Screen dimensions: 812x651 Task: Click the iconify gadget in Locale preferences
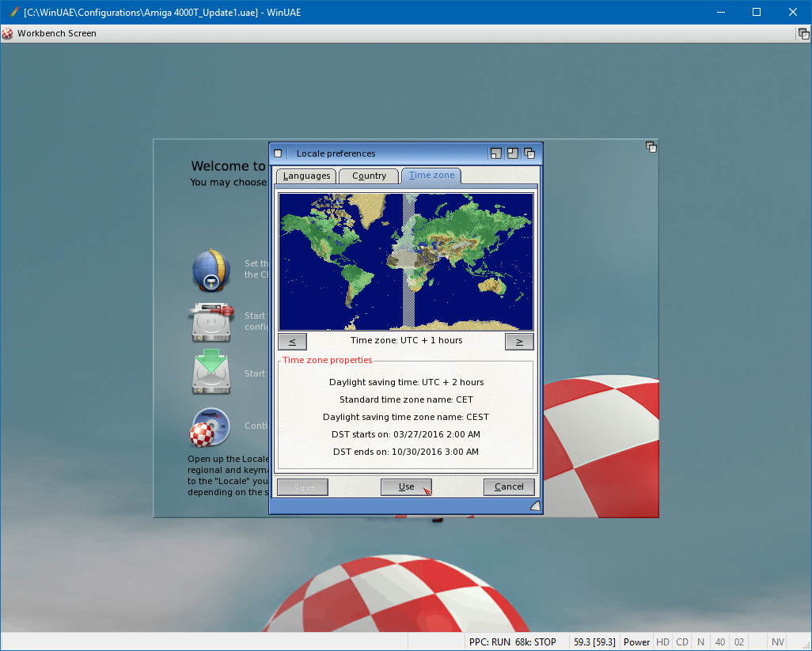click(496, 153)
